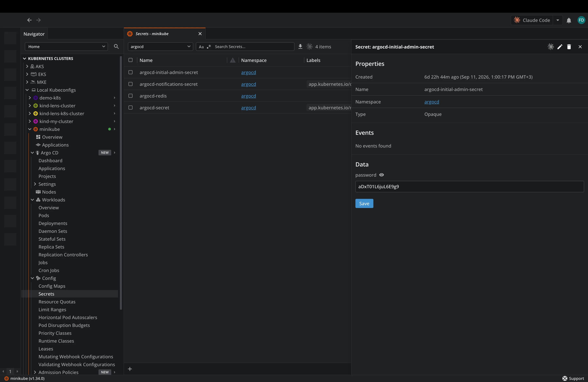Viewport: 588px width, 382px height.
Task: Open Resource Quotas
Action: 57,302
